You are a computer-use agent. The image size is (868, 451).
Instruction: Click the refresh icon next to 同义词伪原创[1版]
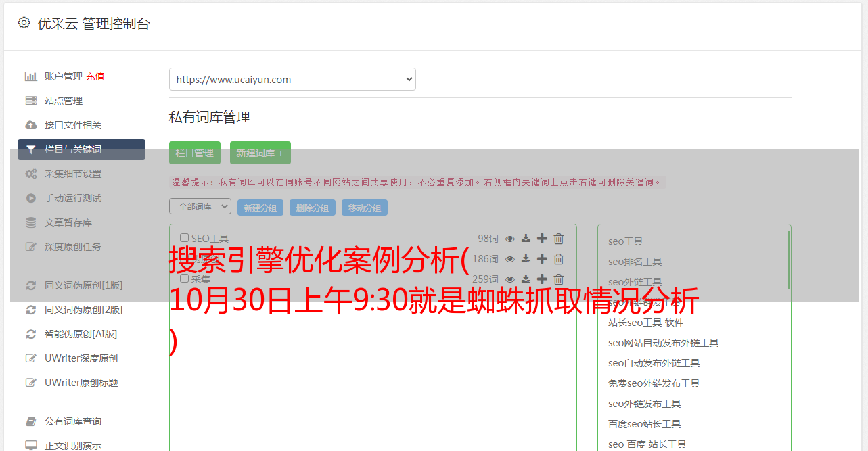click(x=31, y=285)
